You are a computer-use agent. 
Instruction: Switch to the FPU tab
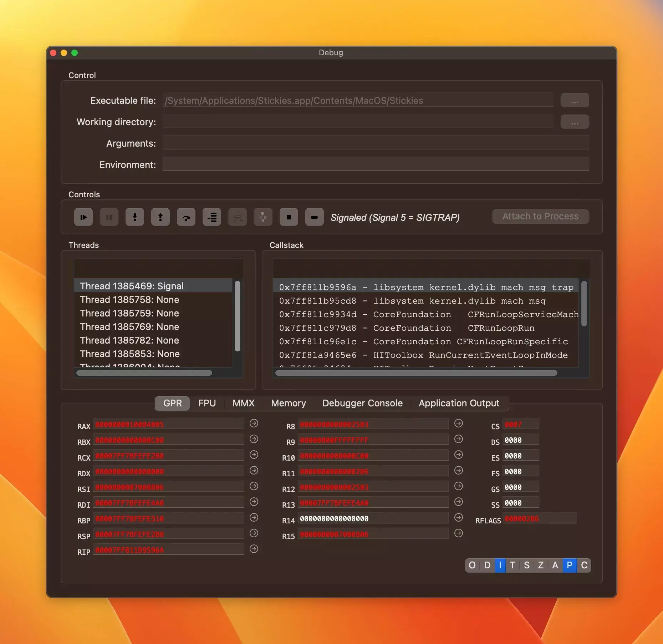pyautogui.click(x=207, y=403)
